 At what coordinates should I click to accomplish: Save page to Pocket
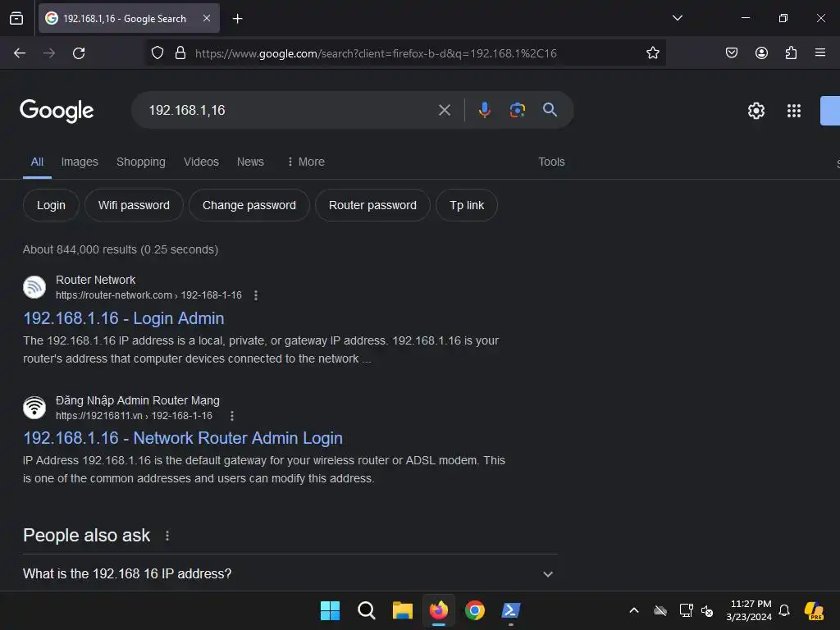(x=732, y=53)
